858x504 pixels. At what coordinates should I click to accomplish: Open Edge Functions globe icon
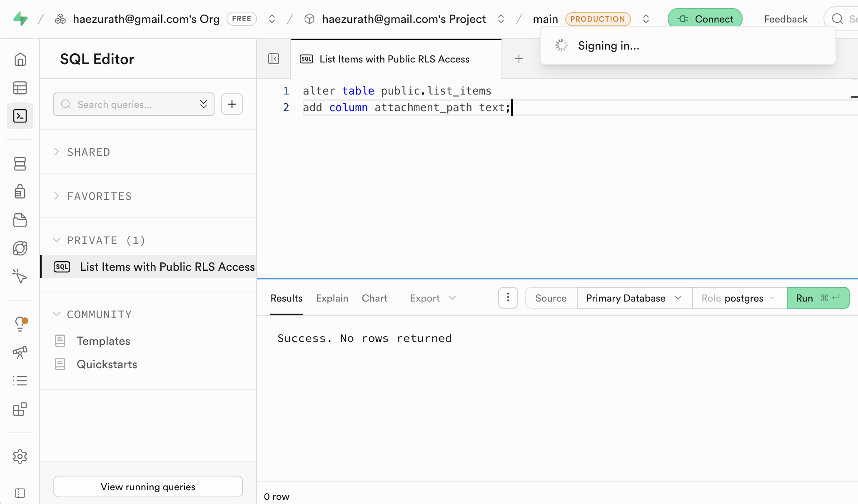20,248
